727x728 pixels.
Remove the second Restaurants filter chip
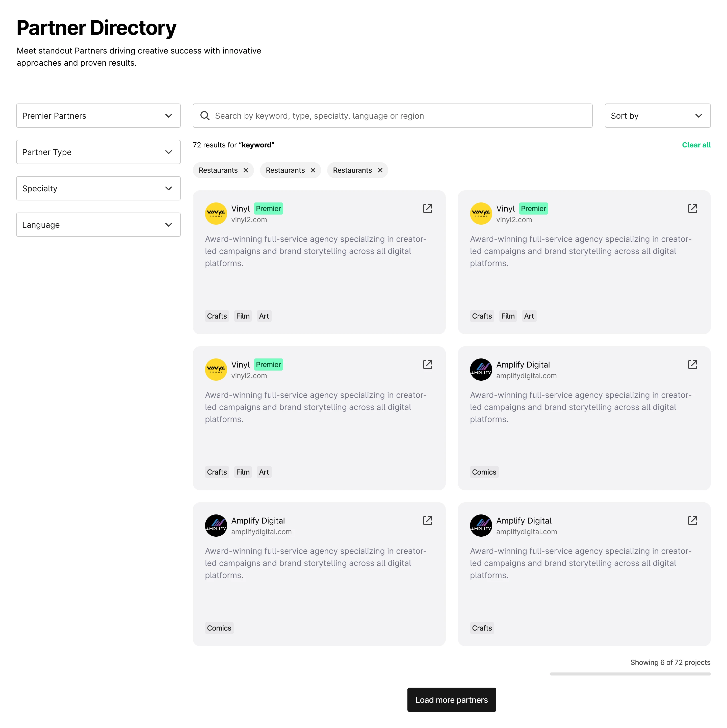(313, 170)
